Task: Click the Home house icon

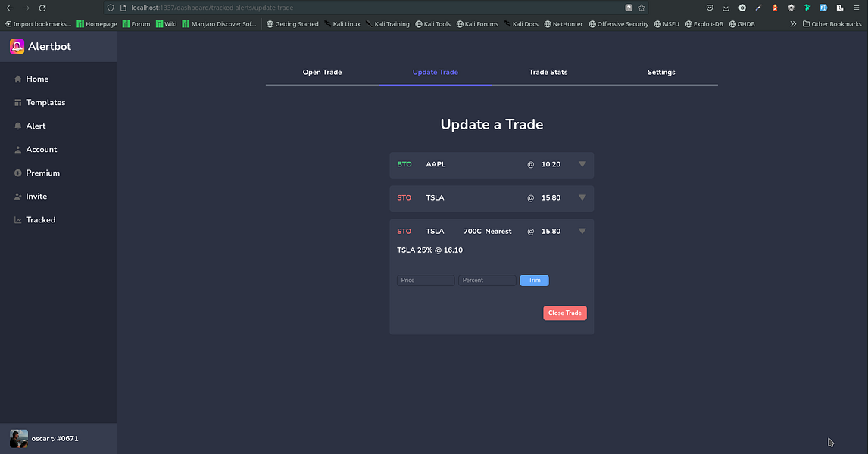Action: [x=17, y=79]
